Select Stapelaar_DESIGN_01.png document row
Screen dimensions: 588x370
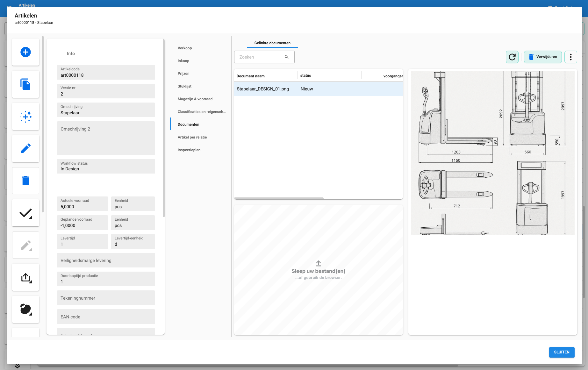[x=319, y=89]
